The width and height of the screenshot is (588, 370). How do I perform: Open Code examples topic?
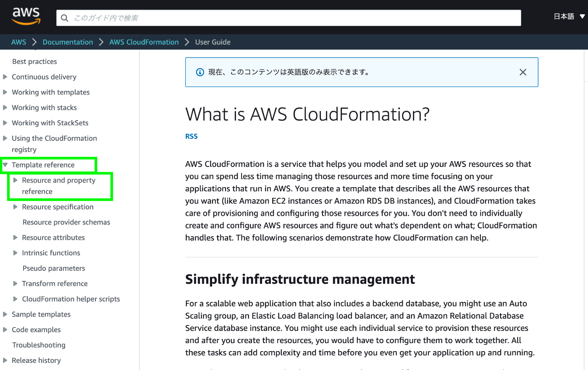(x=36, y=330)
